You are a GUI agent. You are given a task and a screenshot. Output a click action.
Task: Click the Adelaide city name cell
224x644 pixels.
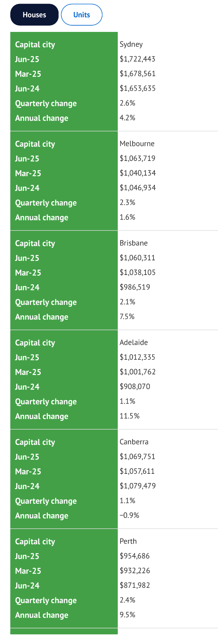point(134,343)
